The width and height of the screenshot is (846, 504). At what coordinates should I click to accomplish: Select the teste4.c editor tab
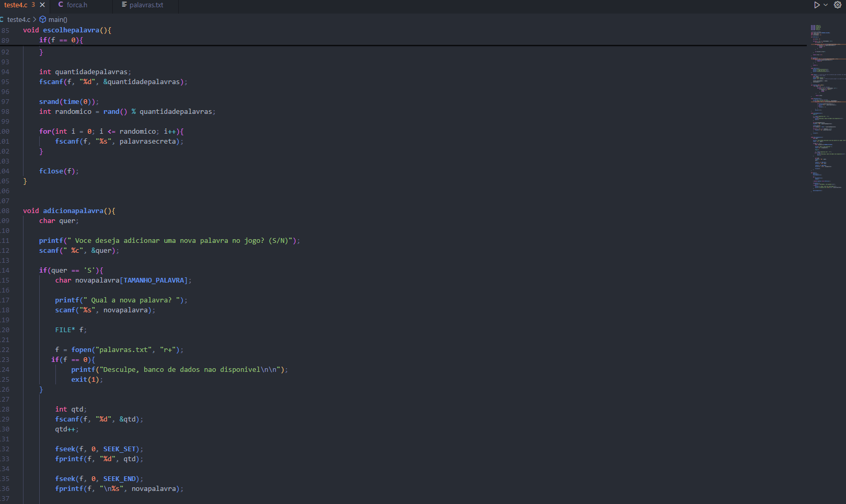pos(16,5)
